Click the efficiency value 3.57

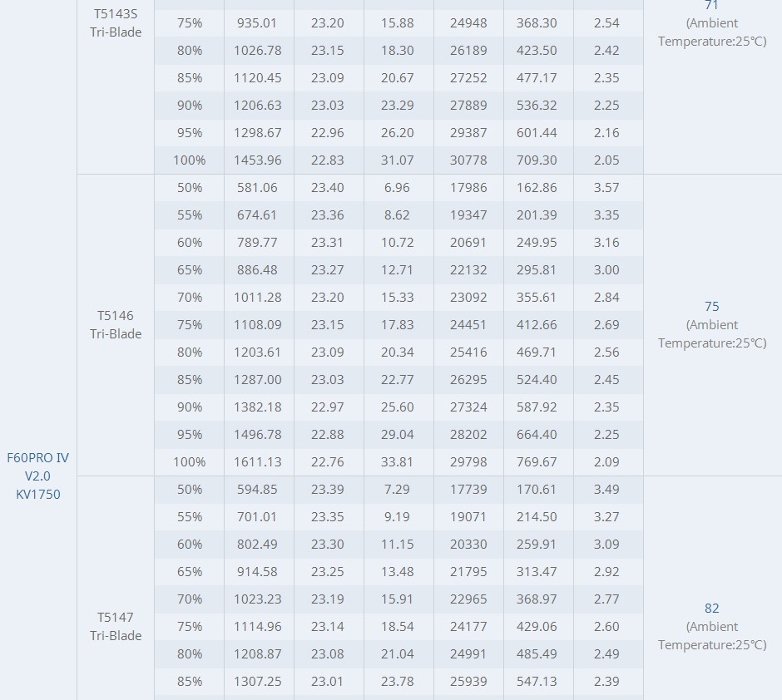click(x=606, y=187)
